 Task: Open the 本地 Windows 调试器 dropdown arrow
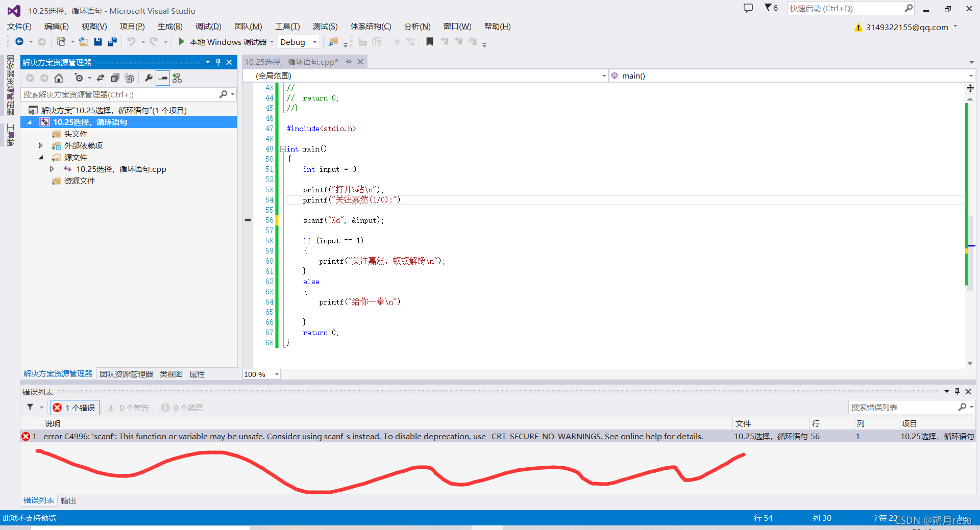coord(272,42)
